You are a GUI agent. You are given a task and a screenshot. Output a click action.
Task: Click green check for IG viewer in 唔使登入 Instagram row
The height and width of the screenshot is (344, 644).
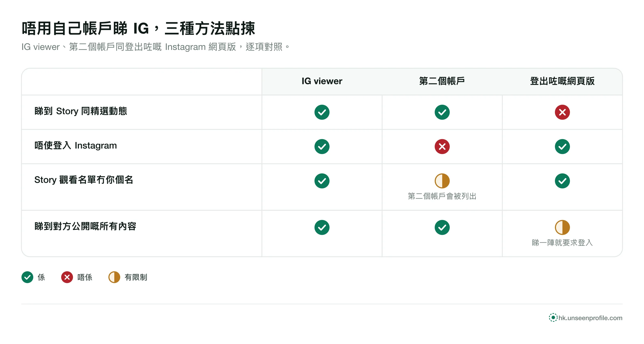pos(322,147)
